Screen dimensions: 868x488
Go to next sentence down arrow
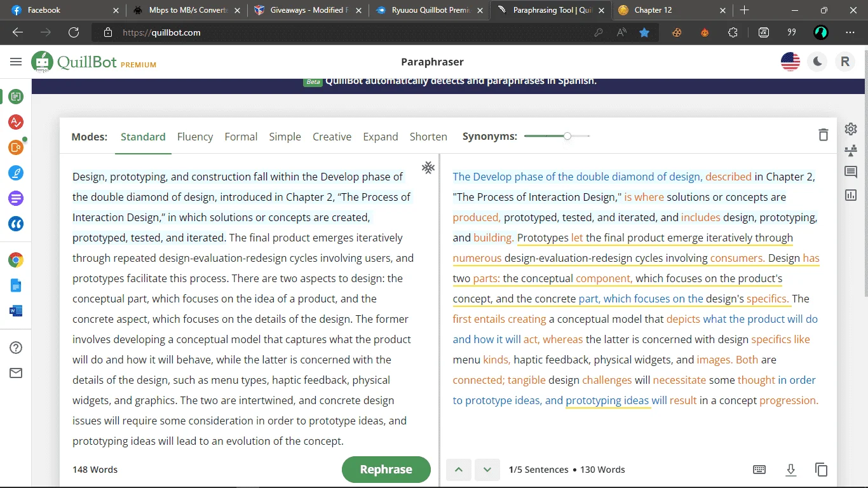487,470
